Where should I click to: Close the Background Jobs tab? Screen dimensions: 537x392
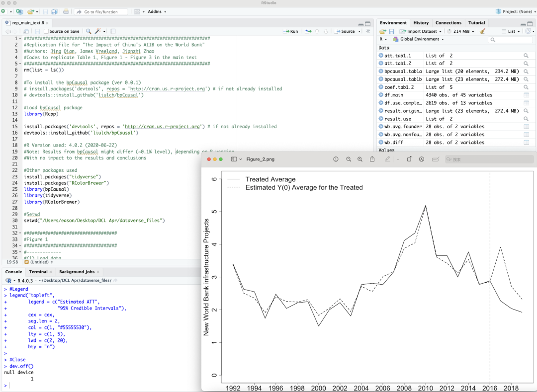(98, 272)
